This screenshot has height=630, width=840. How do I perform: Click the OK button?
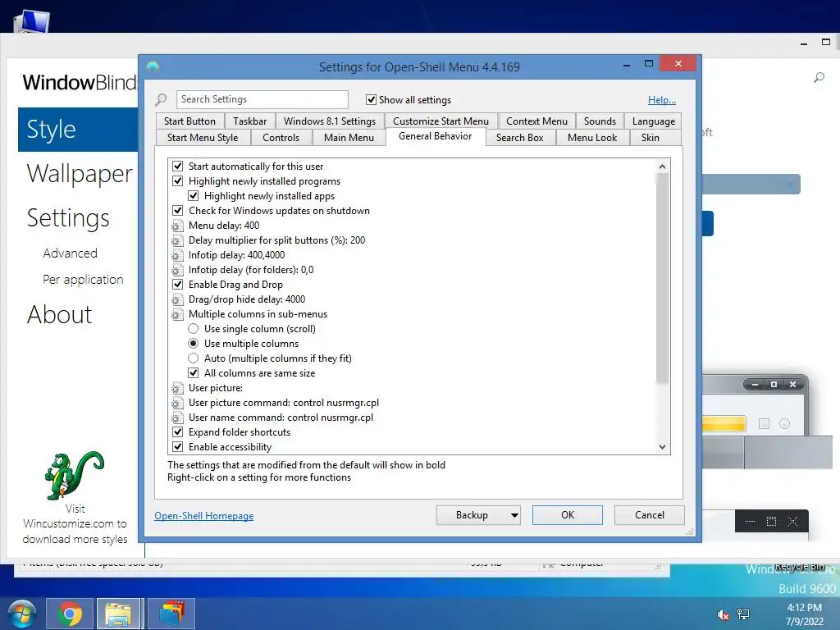(x=568, y=515)
